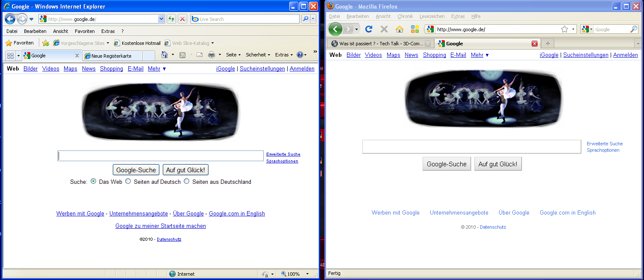
Task: Click the magnifier in Firefox Google search box
Action: 634,29
